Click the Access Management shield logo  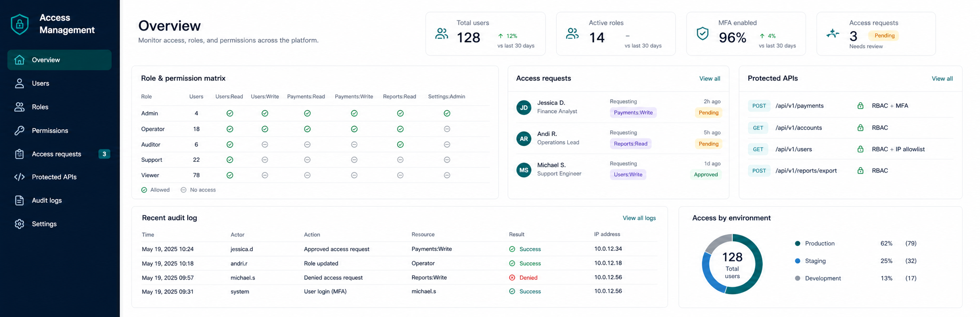pos(20,24)
